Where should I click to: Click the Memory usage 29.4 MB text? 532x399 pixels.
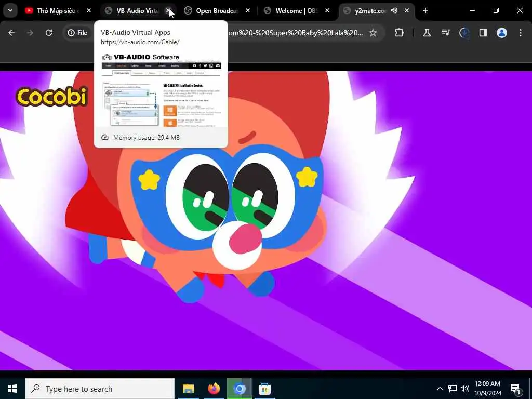click(x=146, y=138)
